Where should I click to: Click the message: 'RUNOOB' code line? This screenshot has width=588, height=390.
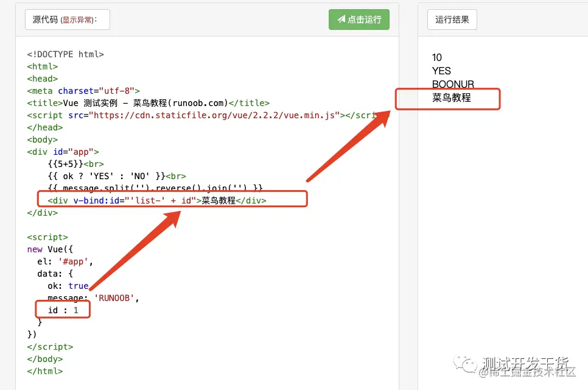coord(93,298)
